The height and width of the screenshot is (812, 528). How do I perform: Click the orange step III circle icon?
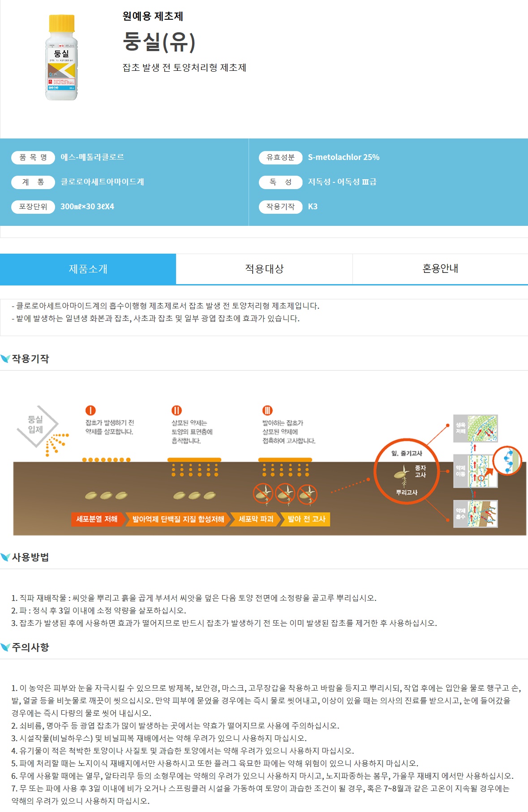(x=267, y=410)
